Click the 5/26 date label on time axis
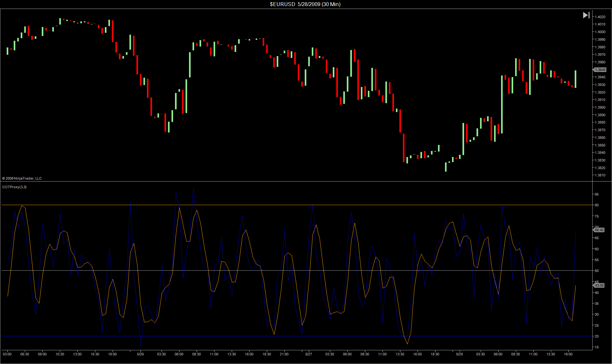Screen dimensions: 612x364 [140, 354]
